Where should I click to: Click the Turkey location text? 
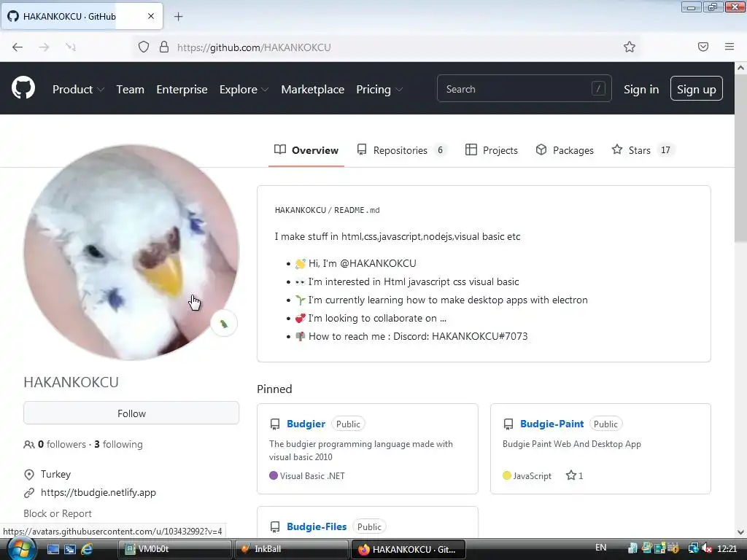pos(55,474)
